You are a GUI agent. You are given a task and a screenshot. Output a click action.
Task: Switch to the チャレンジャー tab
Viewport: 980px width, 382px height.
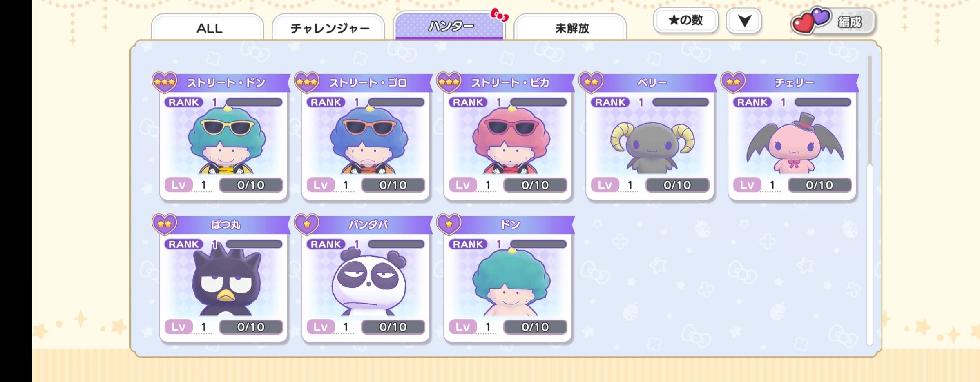click(329, 28)
